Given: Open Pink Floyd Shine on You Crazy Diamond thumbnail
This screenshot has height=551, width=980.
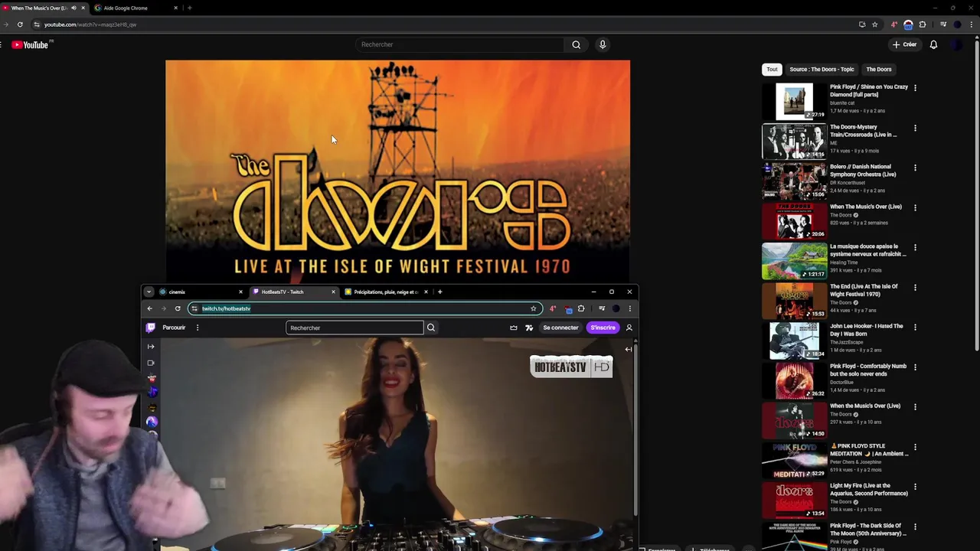Looking at the screenshot, I should 794,101.
